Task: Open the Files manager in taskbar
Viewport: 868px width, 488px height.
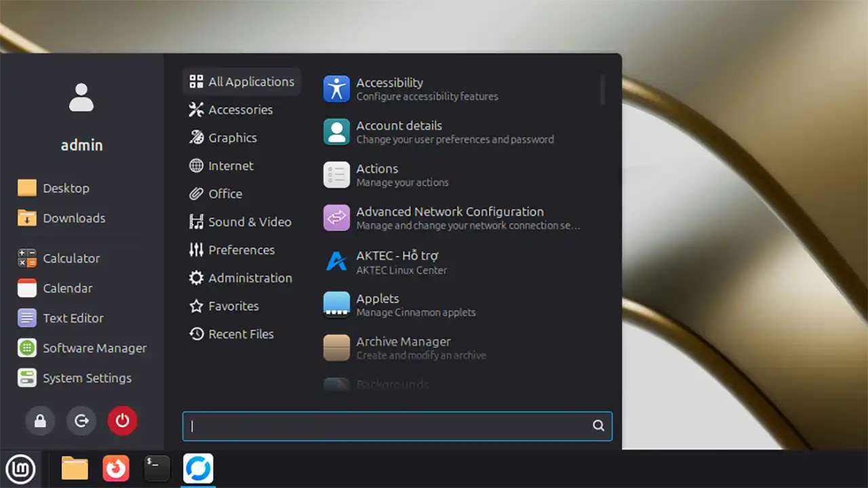Action: (x=75, y=468)
